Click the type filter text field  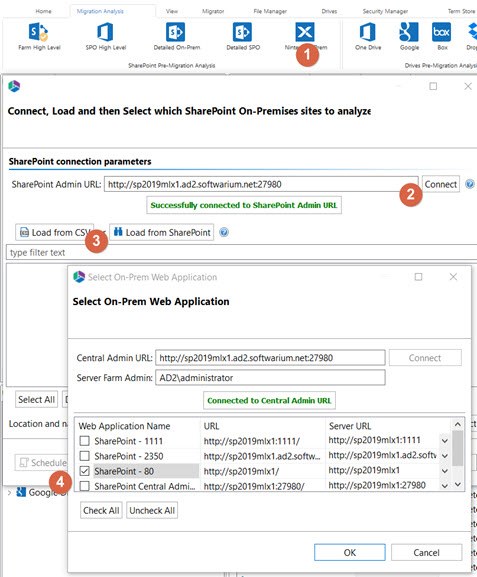point(241,252)
